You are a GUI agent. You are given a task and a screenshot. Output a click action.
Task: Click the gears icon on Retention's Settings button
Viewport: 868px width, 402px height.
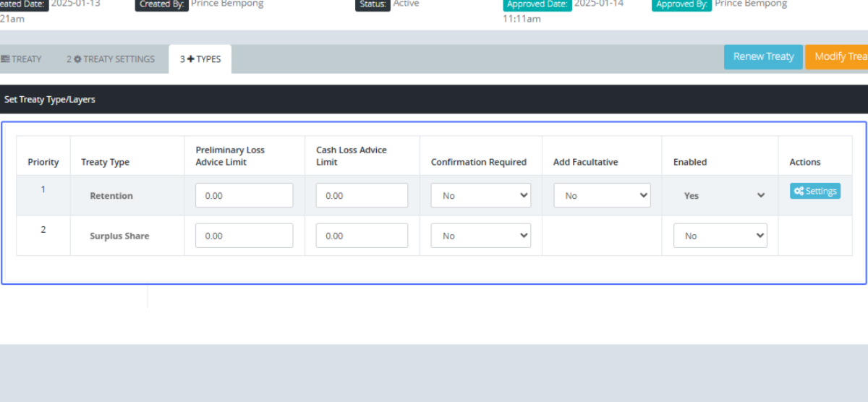point(799,192)
